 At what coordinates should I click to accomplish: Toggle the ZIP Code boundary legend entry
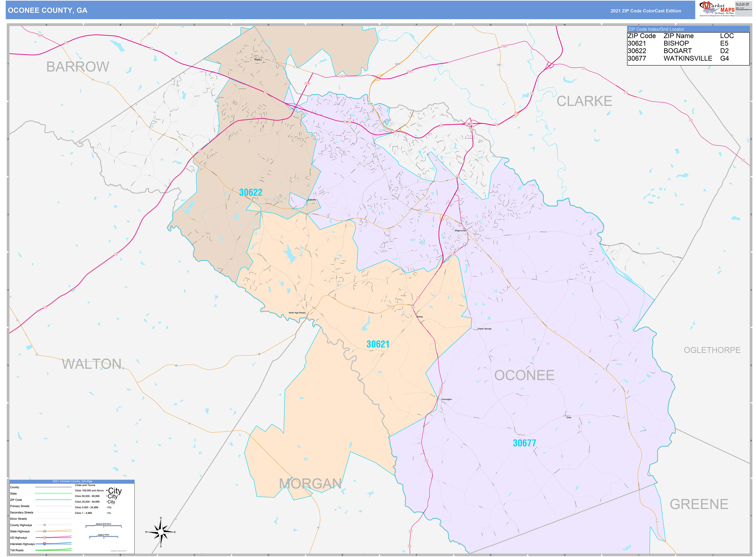[54, 500]
